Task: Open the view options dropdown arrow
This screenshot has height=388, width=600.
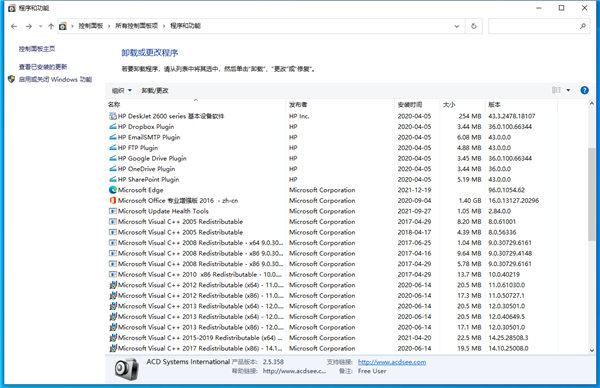Action: pyautogui.click(x=568, y=90)
